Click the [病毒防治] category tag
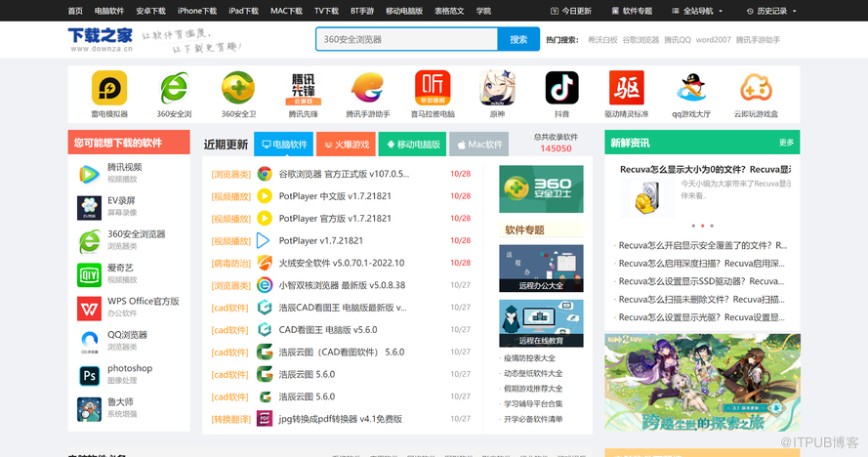This screenshot has width=868, height=457. coord(230,263)
